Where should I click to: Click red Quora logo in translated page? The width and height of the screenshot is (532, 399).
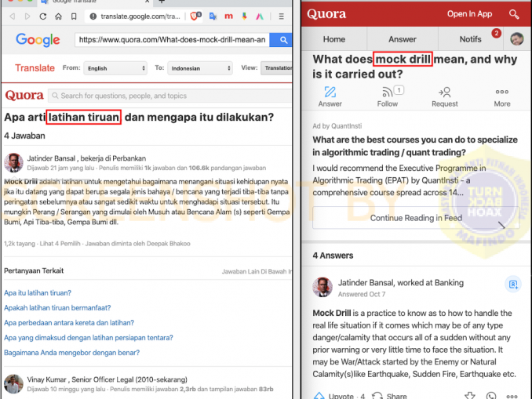[24, 96]
